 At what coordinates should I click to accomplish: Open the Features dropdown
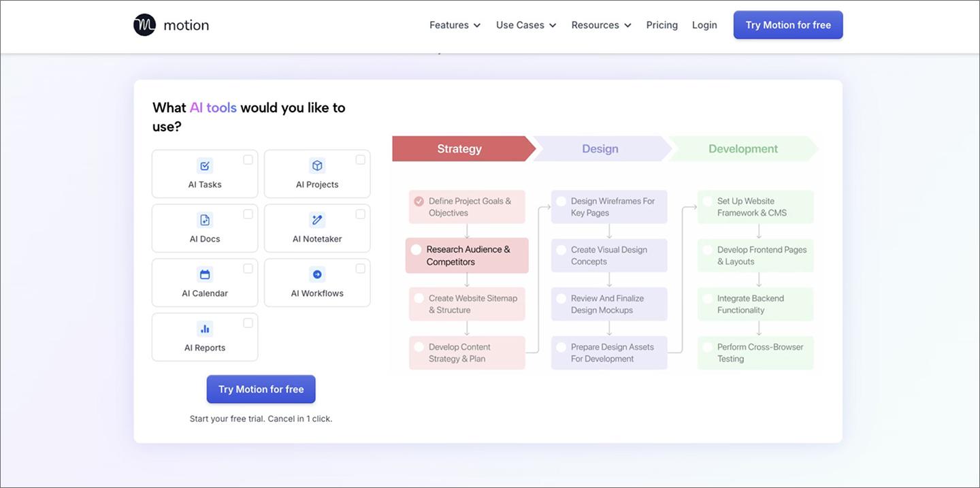(x=454, y=25)
